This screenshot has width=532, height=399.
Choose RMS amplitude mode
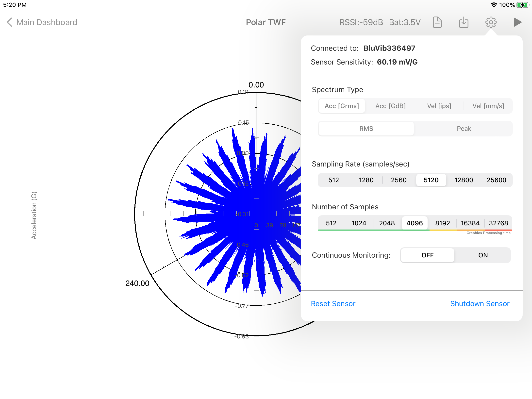[366, 129]
